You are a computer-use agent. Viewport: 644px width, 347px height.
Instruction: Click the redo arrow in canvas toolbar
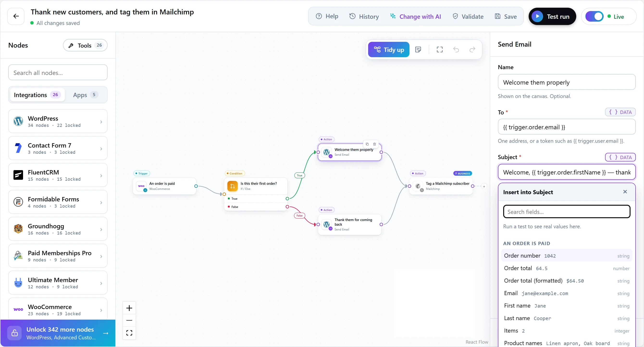472,50
